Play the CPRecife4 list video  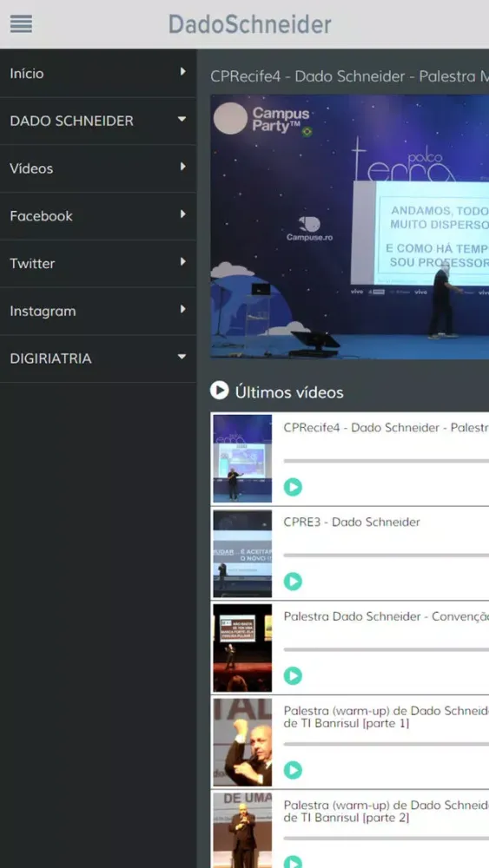293,487
